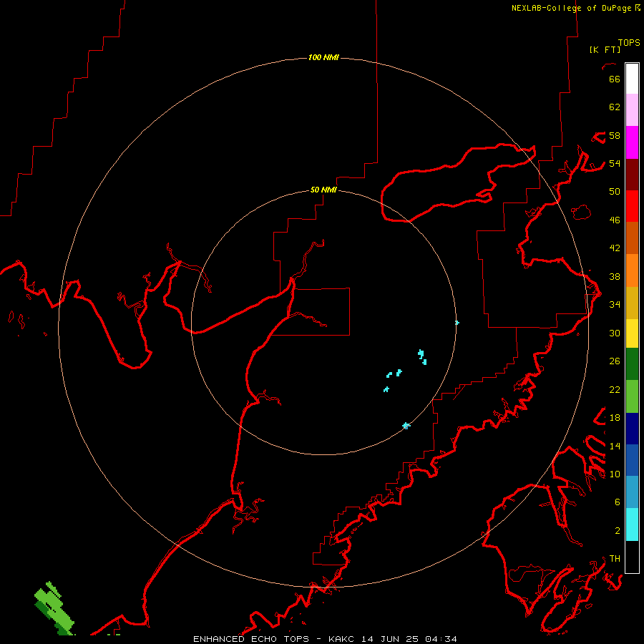Screen dimensions: 644x644
Task: Select the magenta color band in legend
Action: tap(632, 142)
